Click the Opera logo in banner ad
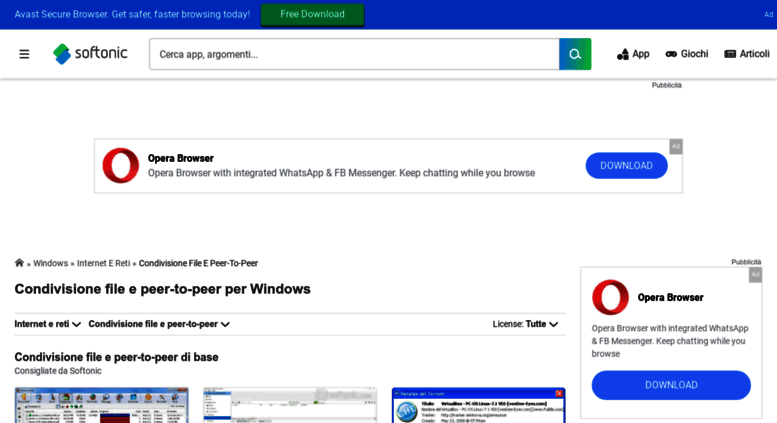 point(120,165)
